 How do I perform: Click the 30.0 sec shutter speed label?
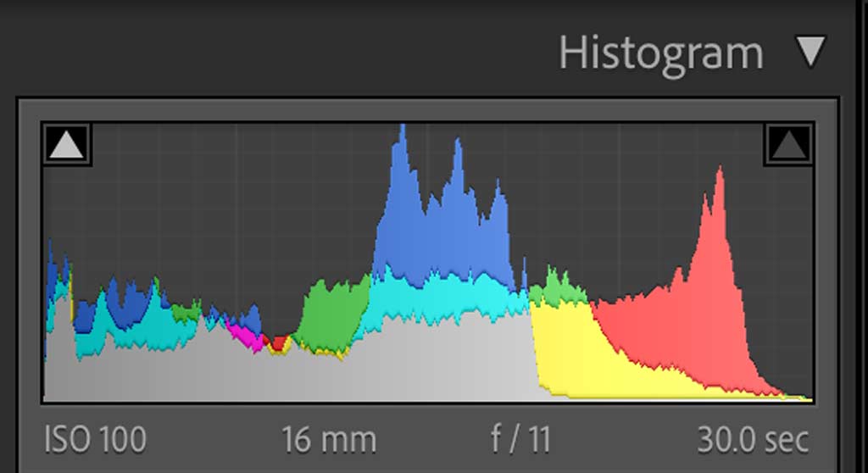click(753, 440)
